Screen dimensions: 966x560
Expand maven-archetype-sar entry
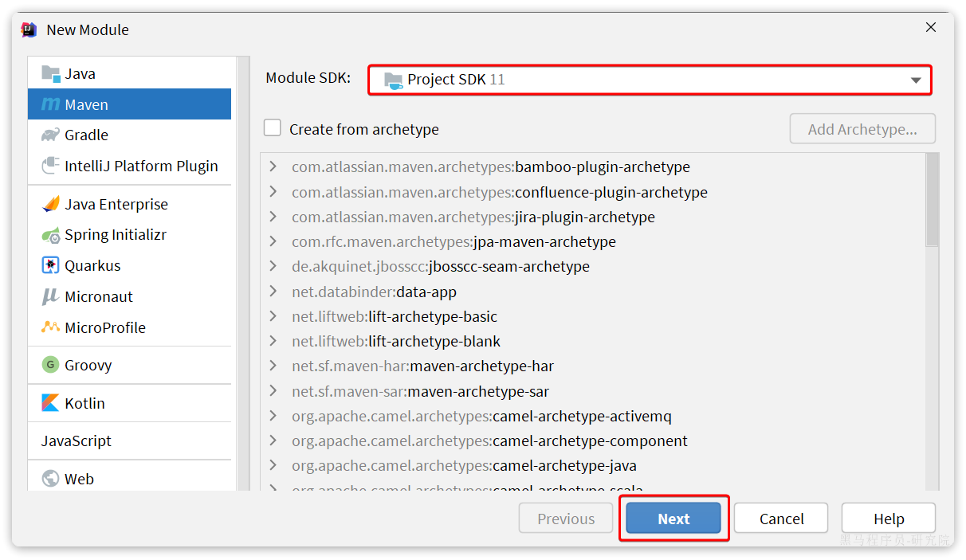click(x=273, y=391)
